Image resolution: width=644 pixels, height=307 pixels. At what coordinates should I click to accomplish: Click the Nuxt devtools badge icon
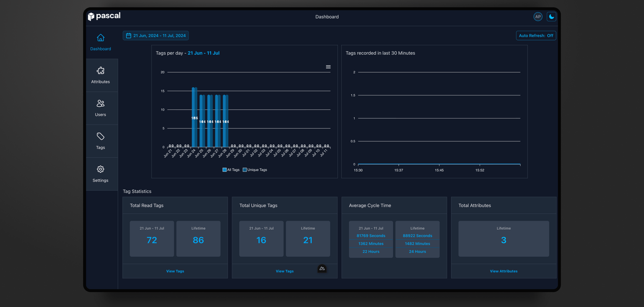[x=322, y=268]
